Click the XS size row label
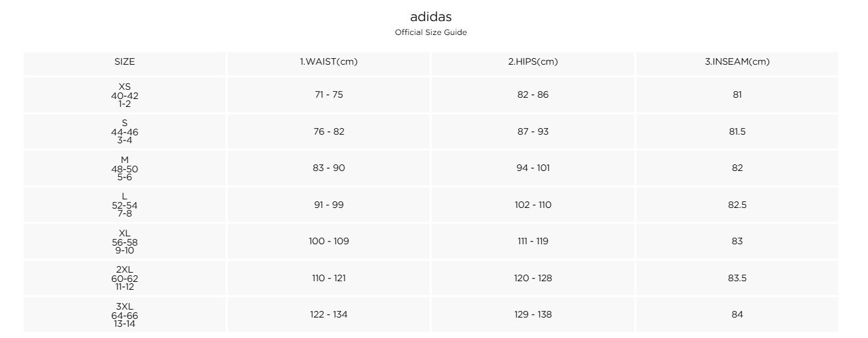 (125, 94)
